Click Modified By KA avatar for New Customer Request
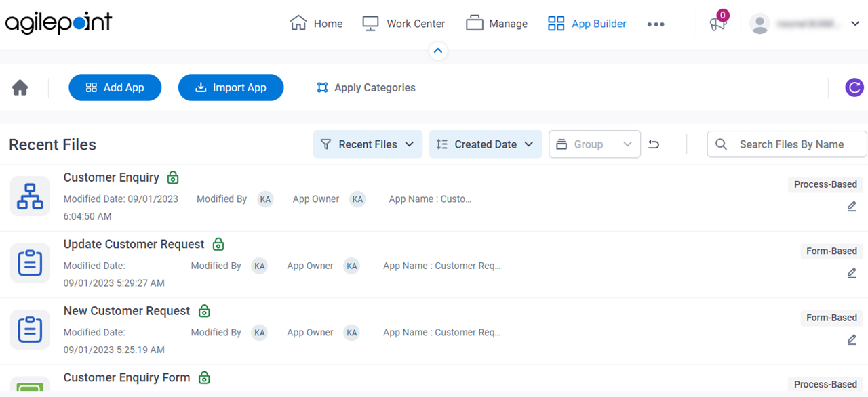Image resolution: width=868 pixels, height=397 pixels. click(x=259, y=333)
